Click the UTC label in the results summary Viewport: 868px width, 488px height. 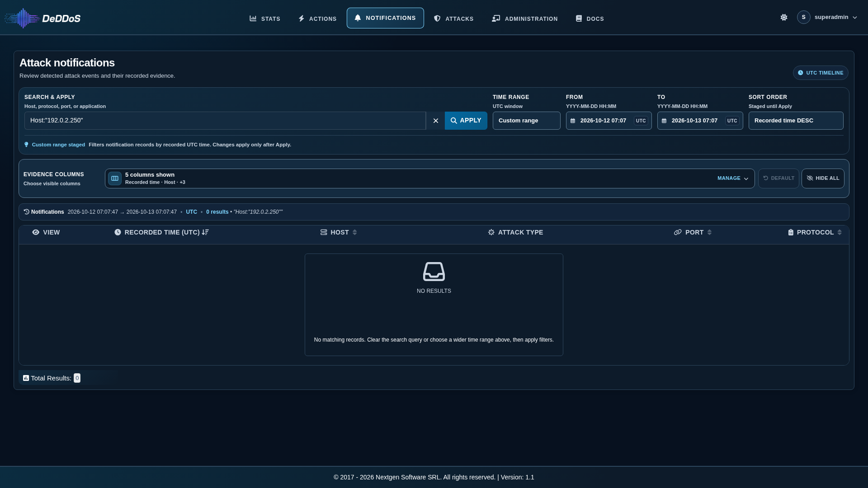click(191, 212)
